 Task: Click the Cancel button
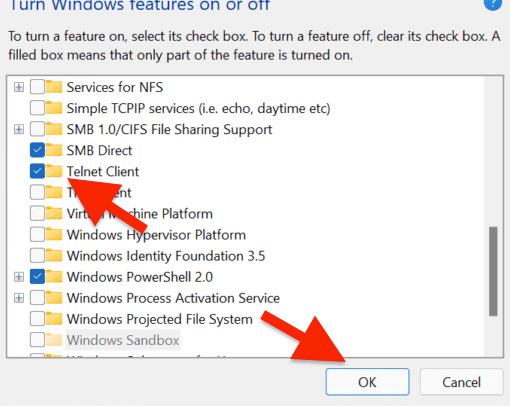[x=461, y=382]
